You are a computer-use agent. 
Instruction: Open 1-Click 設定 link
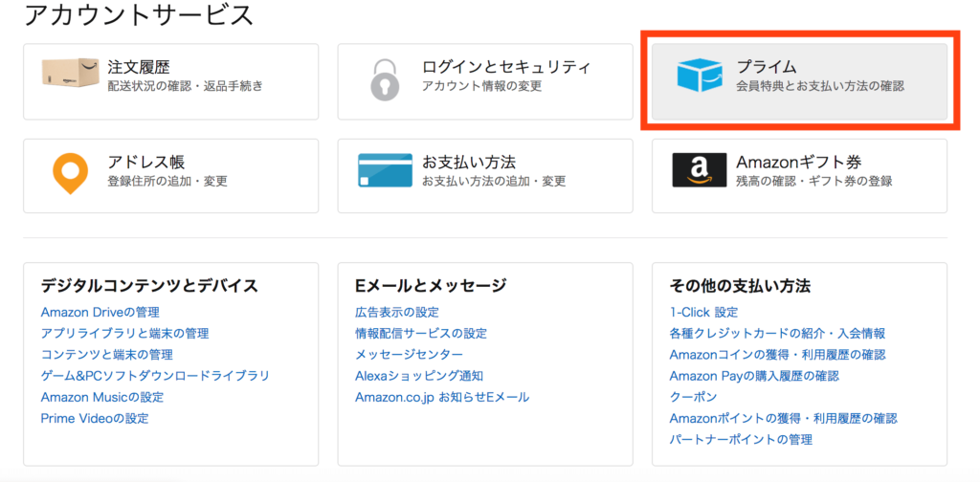[x=703, y=312]
